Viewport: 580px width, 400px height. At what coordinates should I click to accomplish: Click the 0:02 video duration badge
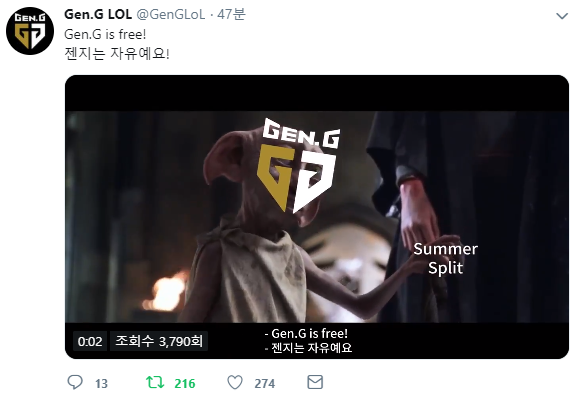pyautogui.click(x=90, y=341)
